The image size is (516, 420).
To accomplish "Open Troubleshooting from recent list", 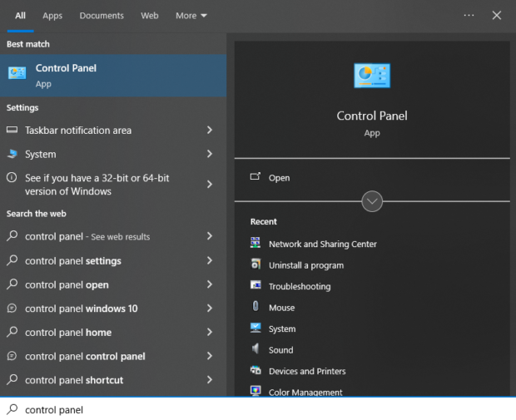I will (x=300, y=286).
